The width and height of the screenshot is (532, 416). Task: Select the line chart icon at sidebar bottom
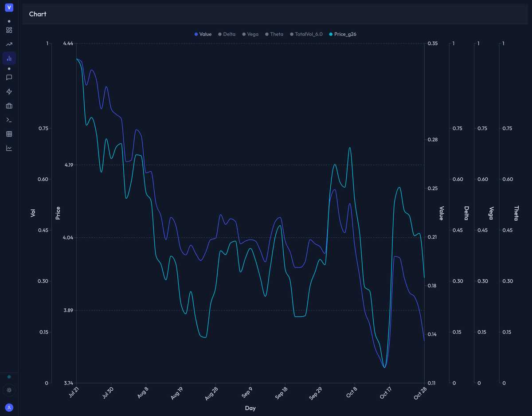click(x=8, y=148)
